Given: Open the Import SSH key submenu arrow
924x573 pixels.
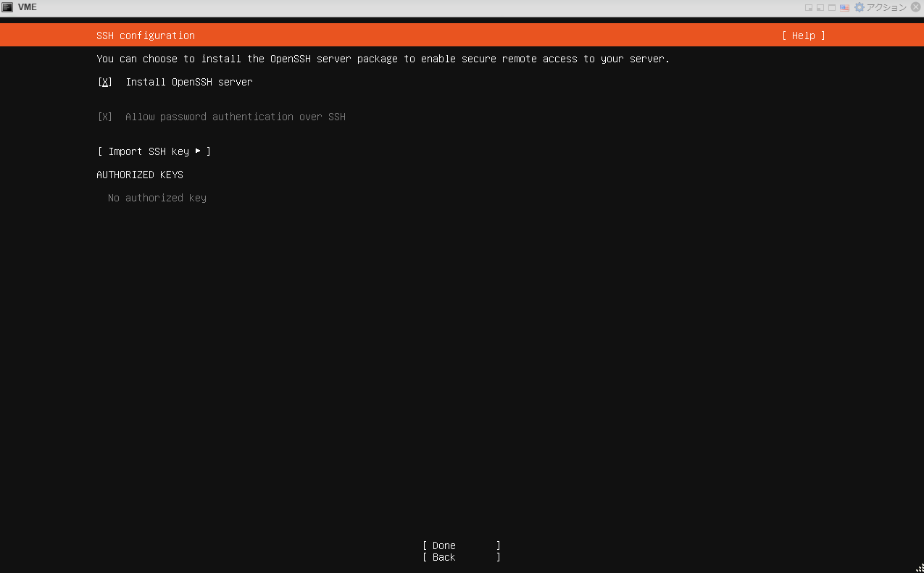Looking at the screenshot, I should (199, 151).
